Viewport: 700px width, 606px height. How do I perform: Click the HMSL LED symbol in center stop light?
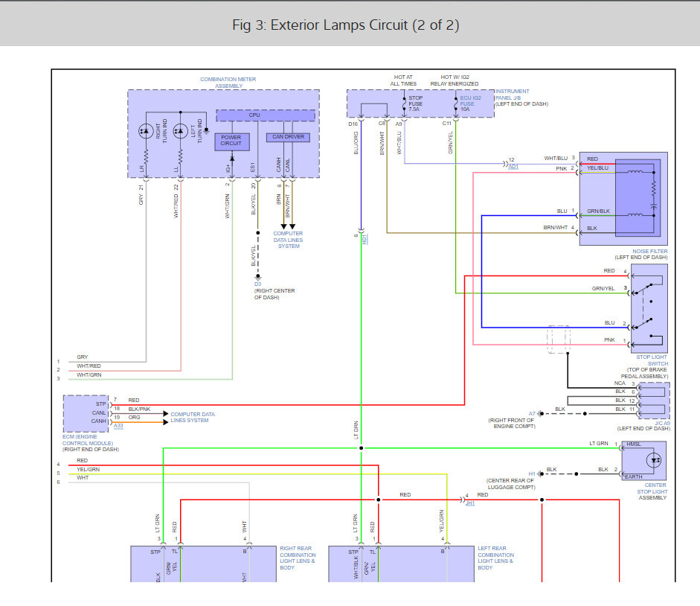tap(654, 460)
